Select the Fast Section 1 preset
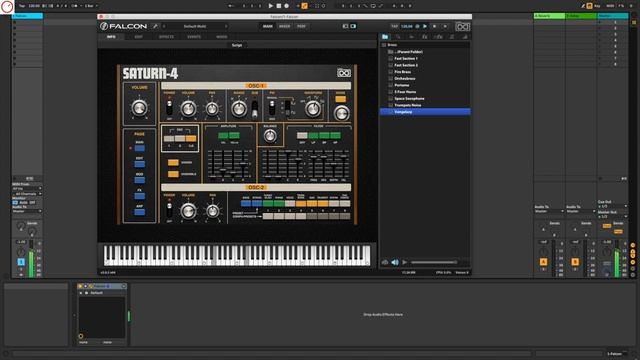 coord(406,58)
